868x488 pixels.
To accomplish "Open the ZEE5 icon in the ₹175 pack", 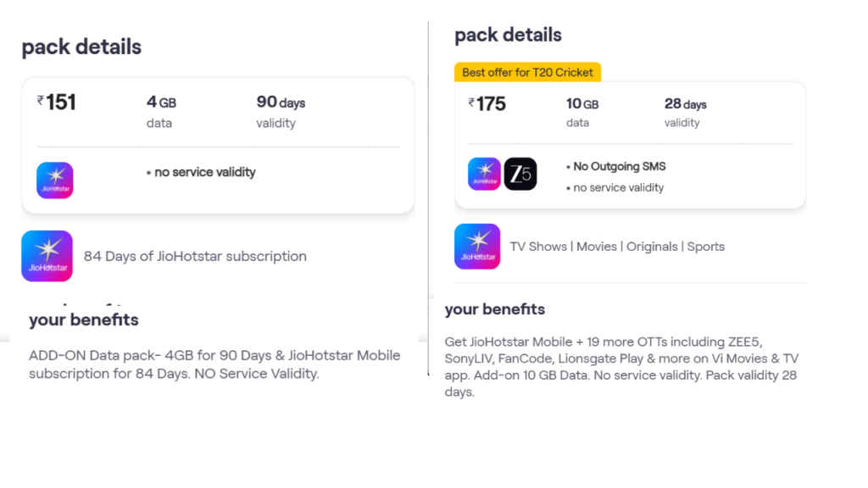I will click(x=520, y=174).
